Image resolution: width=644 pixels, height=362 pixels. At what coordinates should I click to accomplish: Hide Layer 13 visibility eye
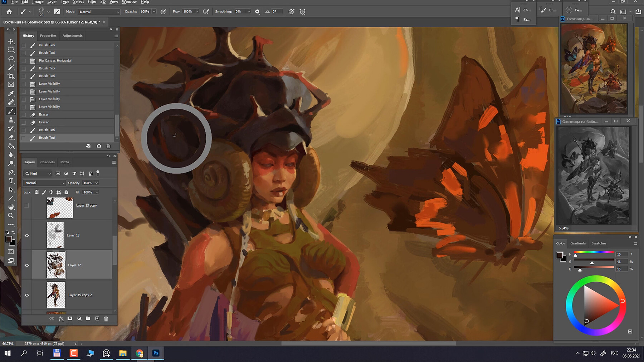(x=27, y=235)
